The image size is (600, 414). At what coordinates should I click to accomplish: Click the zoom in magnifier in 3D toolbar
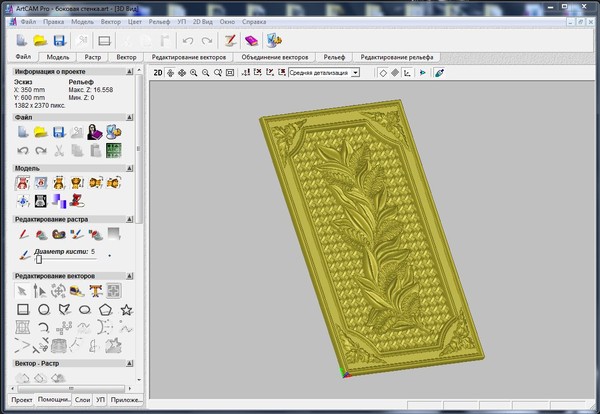(194, 73)
